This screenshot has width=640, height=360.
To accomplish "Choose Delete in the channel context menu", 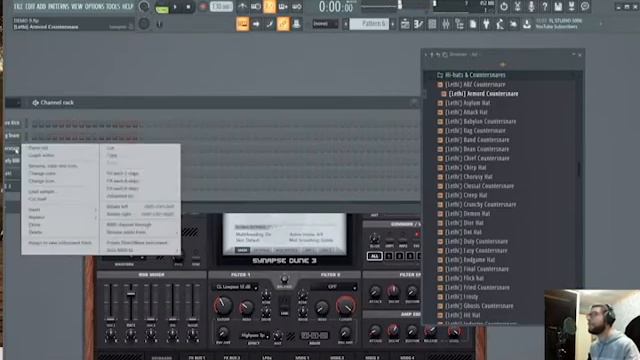I will coord(36,232).
